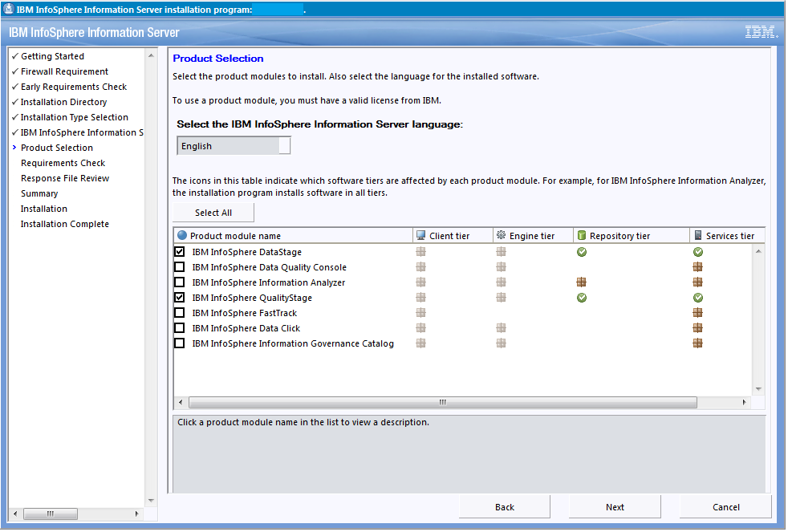788x532 pixels.
Task: Click Governance Catalog's Services tier package icon
Action: 697,343
